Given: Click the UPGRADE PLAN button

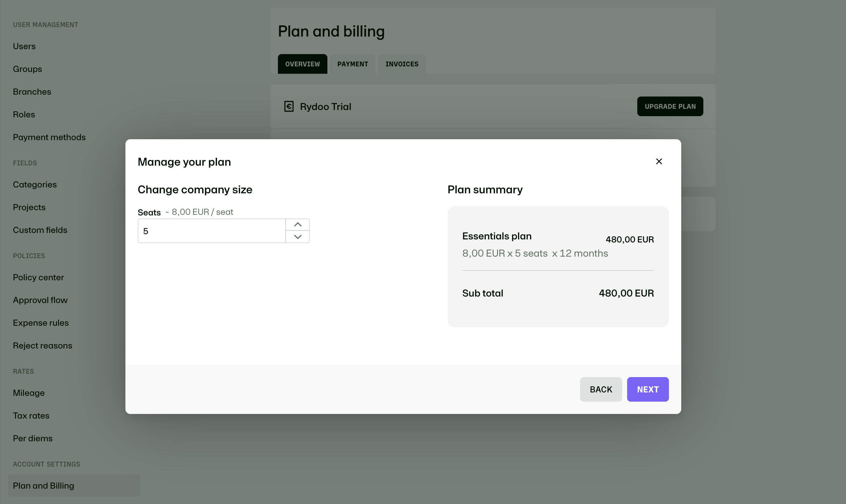Looking at the screenshot, I should point(670,106).
